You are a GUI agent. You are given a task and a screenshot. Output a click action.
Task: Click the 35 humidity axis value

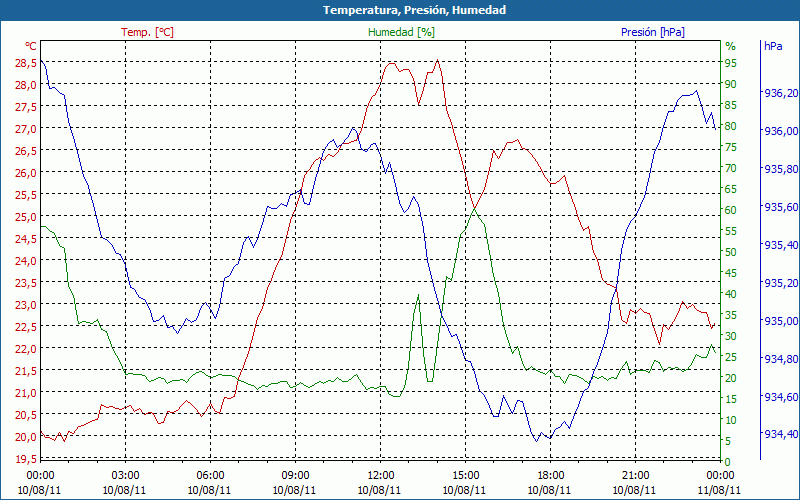pyautogui.click(x=731, y=315)
